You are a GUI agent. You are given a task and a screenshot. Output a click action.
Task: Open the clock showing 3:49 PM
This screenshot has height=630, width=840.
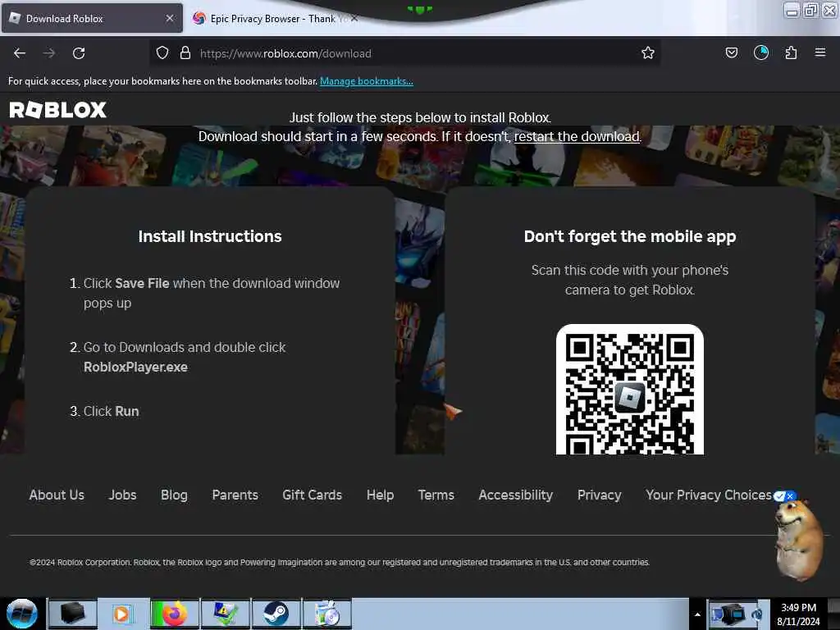point(798,614)
